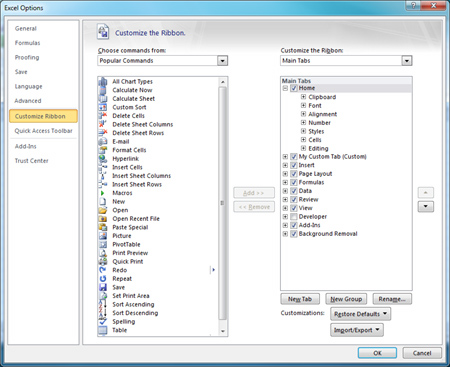
Task: Click the Quick Print icon
Action: click(103, 262)
